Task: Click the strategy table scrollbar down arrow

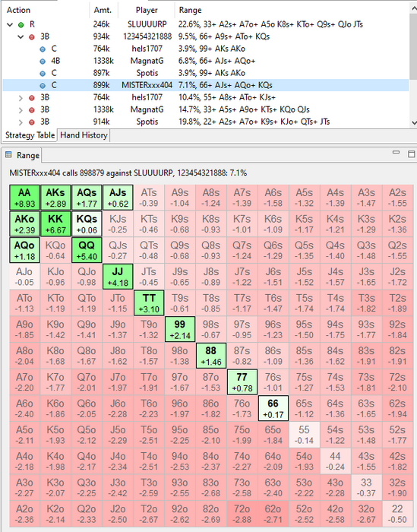Action: (x=414, y=122)
